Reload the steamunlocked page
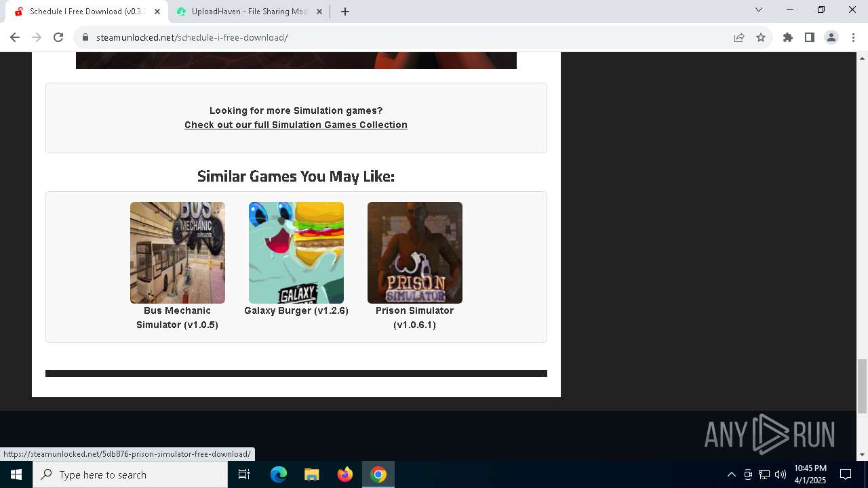The width and height of the screenshot is (868, 488). (58, 37)
